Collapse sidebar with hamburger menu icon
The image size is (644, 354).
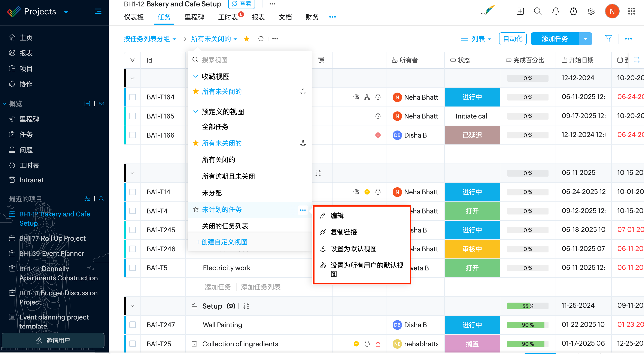pos(98,11)
